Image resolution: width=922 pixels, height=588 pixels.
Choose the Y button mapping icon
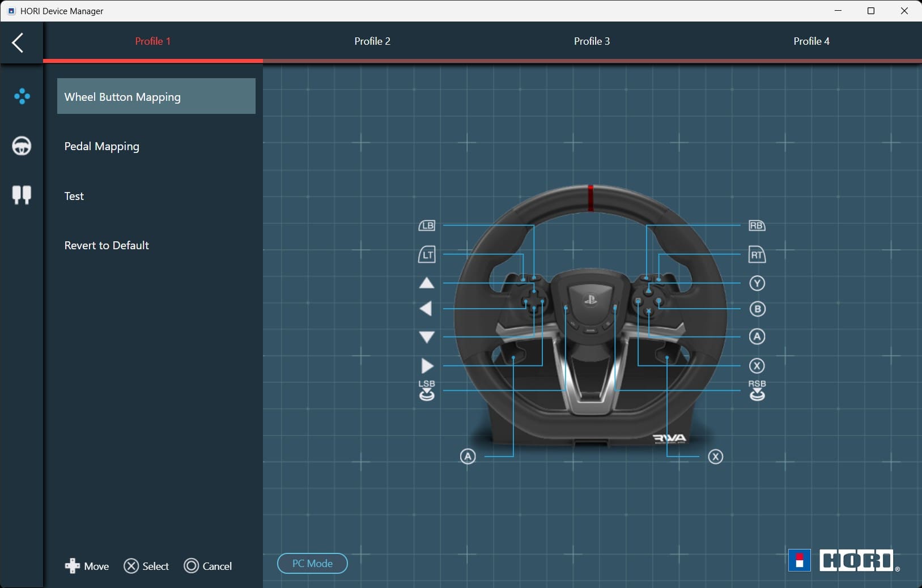click(x=757, y=283)
